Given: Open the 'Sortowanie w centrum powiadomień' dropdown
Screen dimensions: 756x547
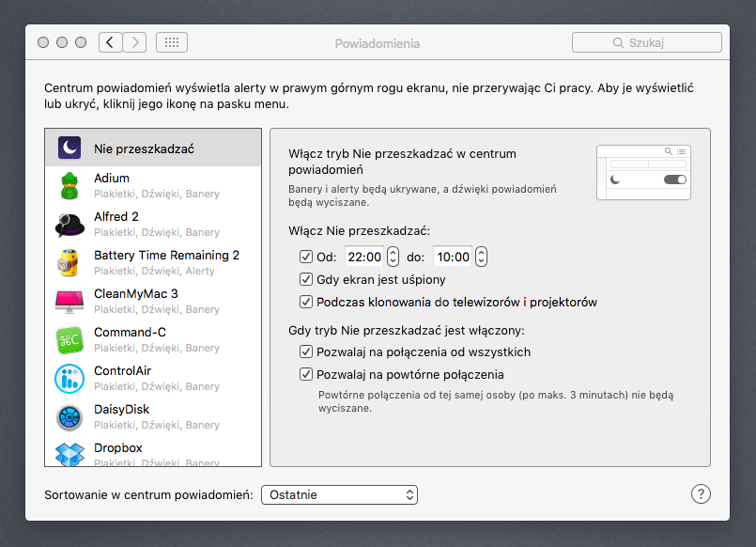Looking at the screenshot, I should (x=339, y=494).
